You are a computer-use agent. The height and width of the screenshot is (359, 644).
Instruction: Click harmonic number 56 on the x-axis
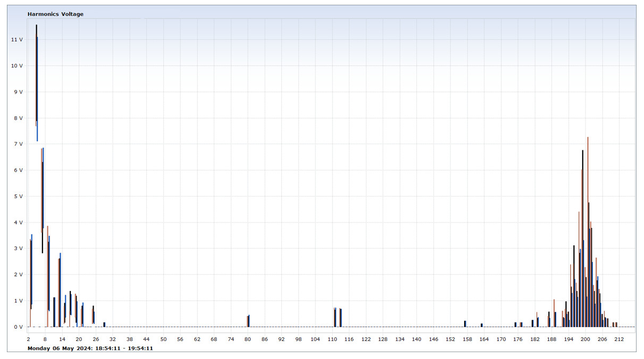coord(180,339)
